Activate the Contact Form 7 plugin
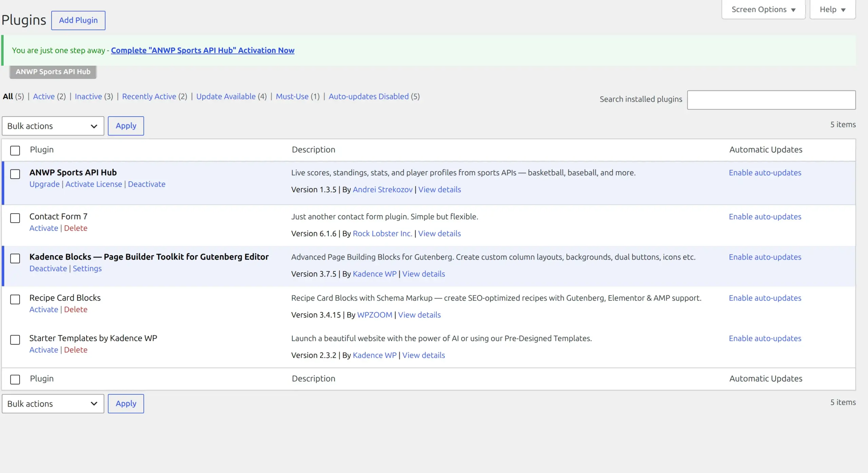Screen dimensions: 868x473 pos(44,228)
